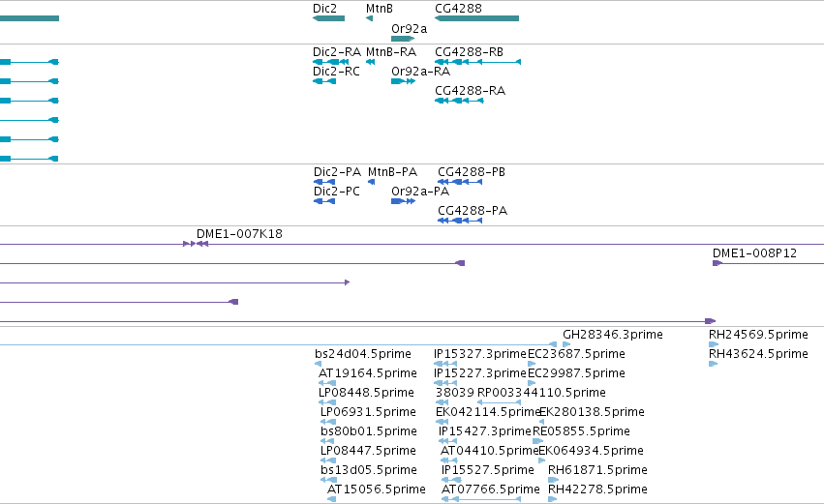
Task: Click the AT15056.5prime EST label
Action: pos(377,489)
